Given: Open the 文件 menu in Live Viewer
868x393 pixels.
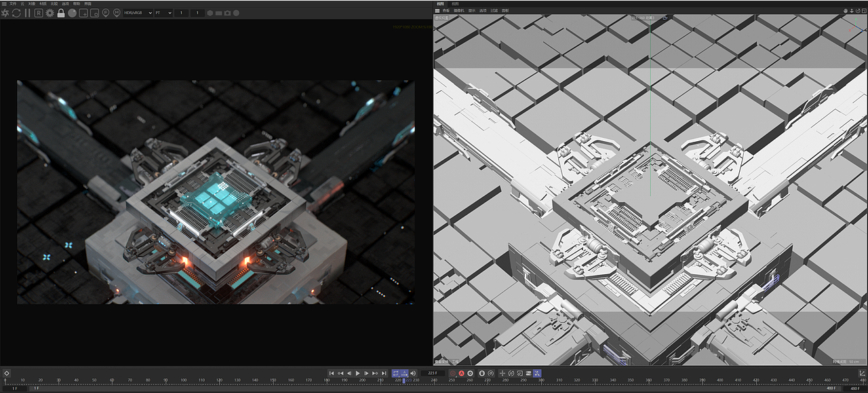Looking at the screenshot, I should (x=13, y=3).
